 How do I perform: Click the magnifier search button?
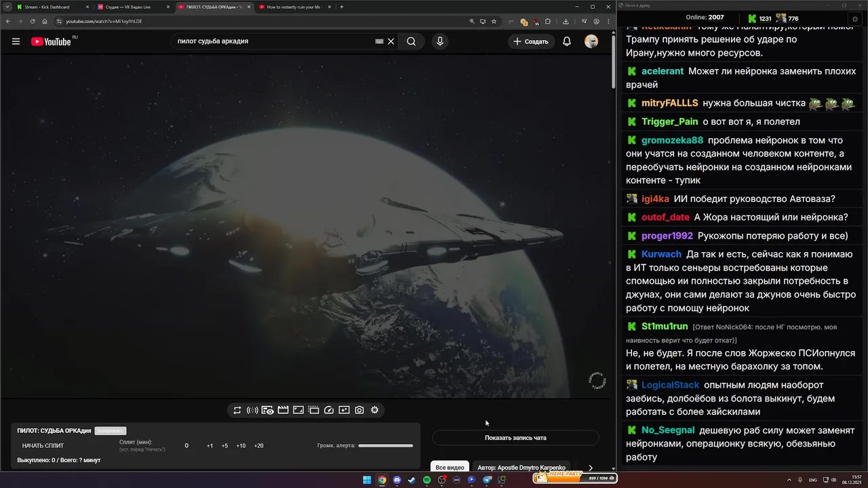(411, 41)
